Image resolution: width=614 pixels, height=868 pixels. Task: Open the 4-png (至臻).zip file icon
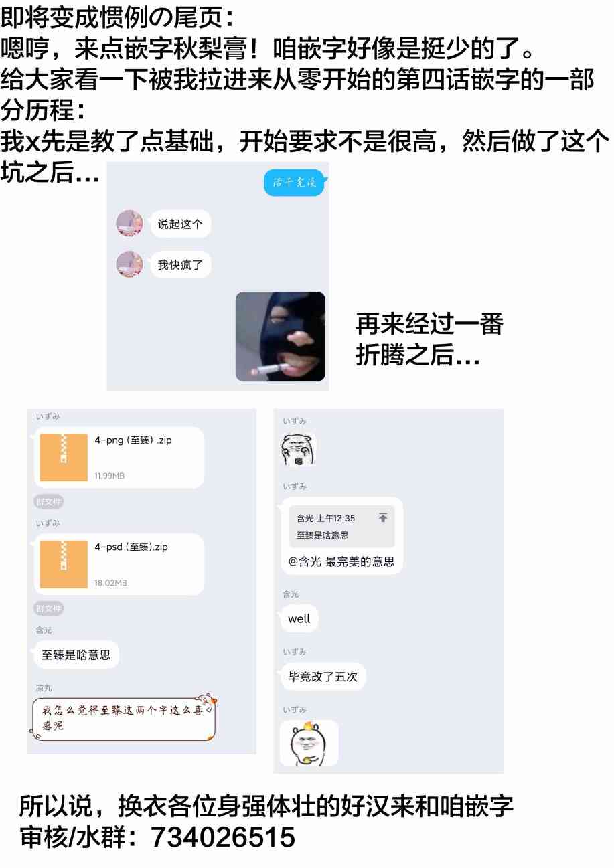(x=64, y=458)
